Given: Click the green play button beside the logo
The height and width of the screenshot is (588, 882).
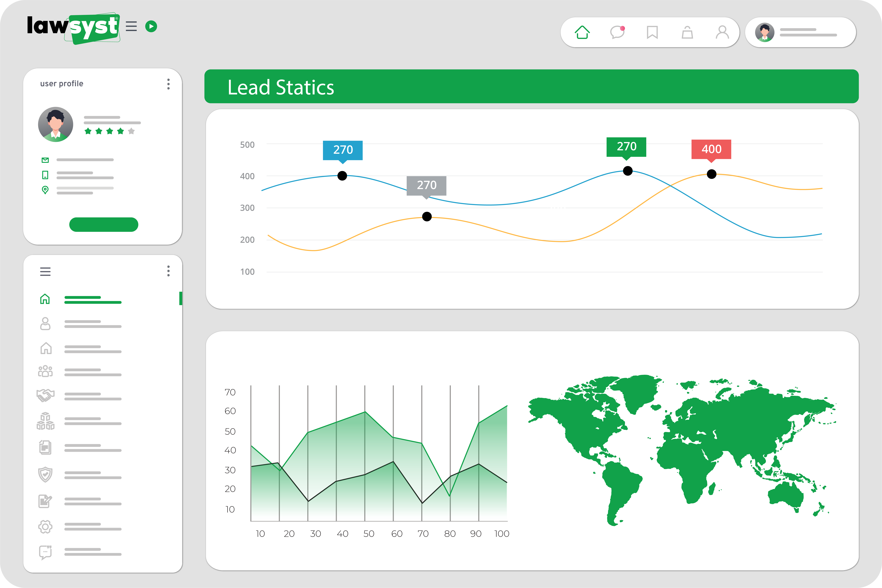Looking at the screenshot, I should (x=151, y=26).
